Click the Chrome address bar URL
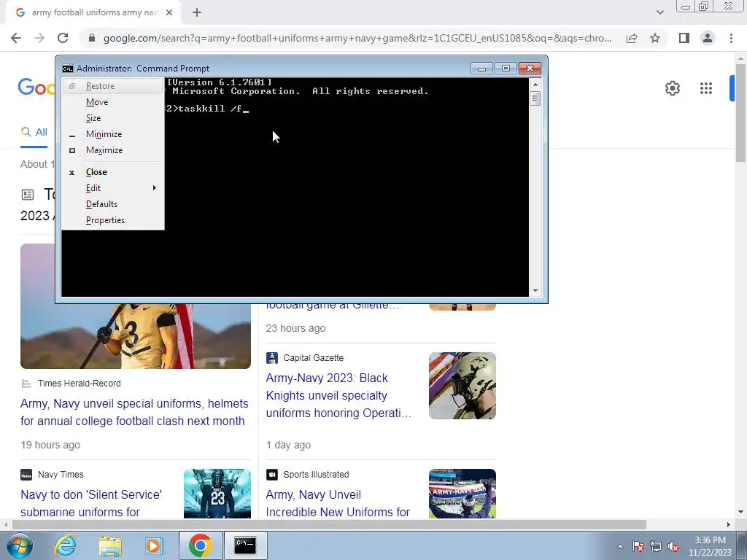Screen dimensions: 747x560 (357, 38)
